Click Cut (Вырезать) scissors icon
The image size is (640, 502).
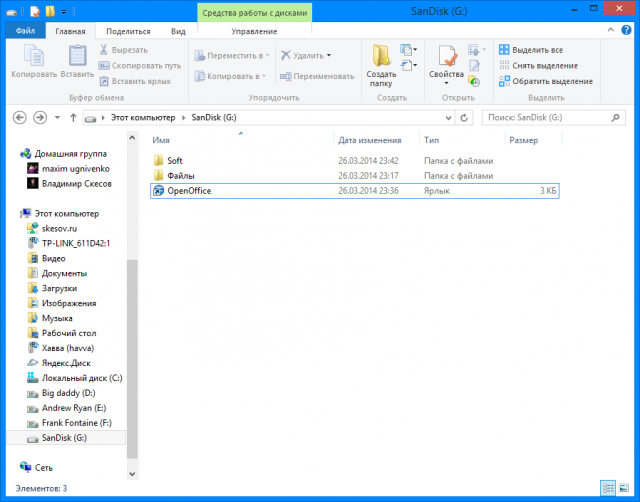click(104, 50)
